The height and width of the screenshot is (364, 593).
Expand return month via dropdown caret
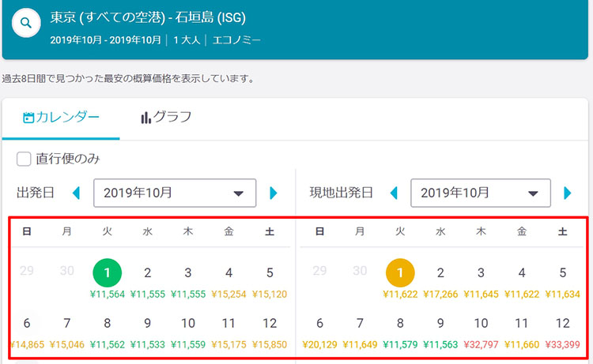click(x=533, y=193)
